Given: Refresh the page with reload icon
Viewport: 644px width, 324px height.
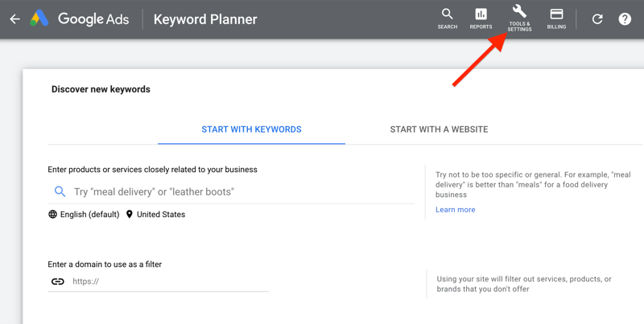Looking at the screenshot, I should (597, 18).
